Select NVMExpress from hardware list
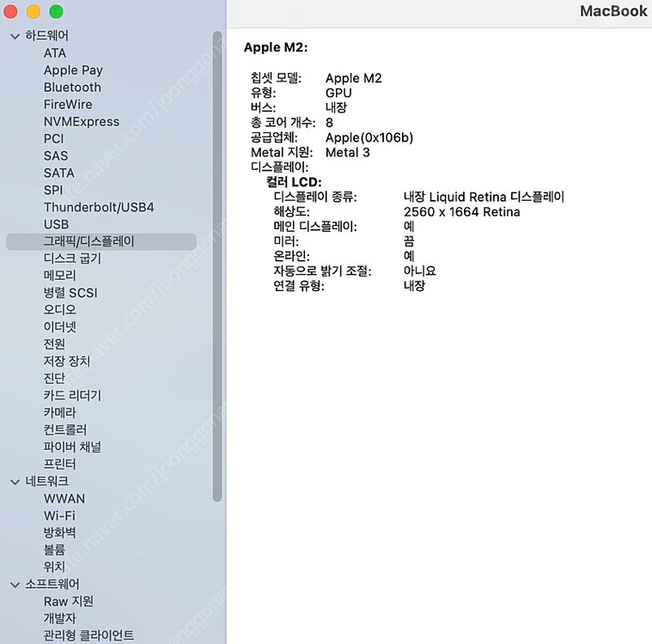 coord(82,122)
